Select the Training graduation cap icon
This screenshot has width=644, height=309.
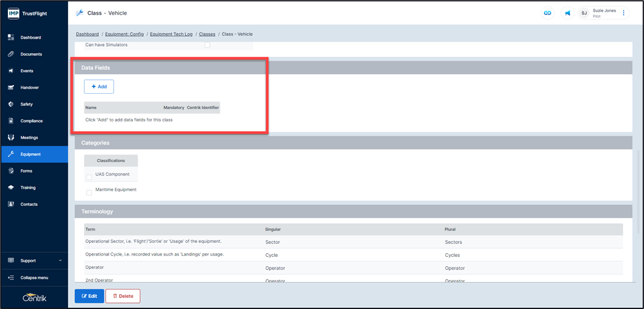pos(11,188)
